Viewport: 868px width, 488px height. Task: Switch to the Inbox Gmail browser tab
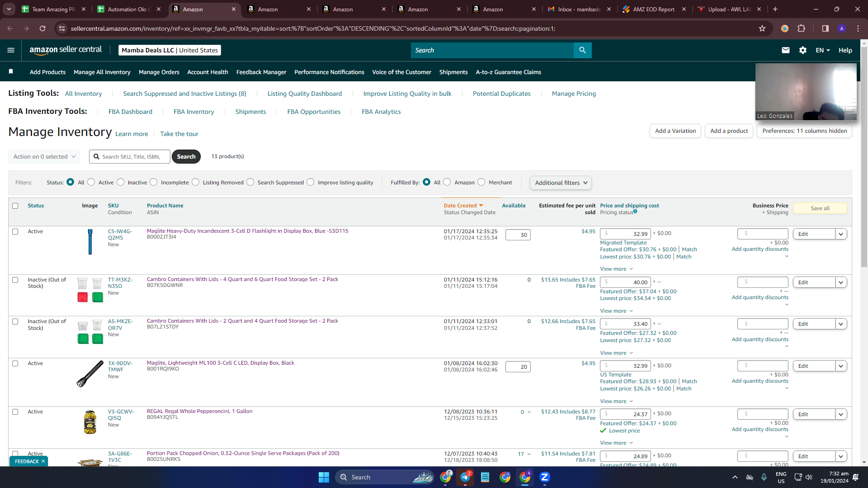point(578,9)
